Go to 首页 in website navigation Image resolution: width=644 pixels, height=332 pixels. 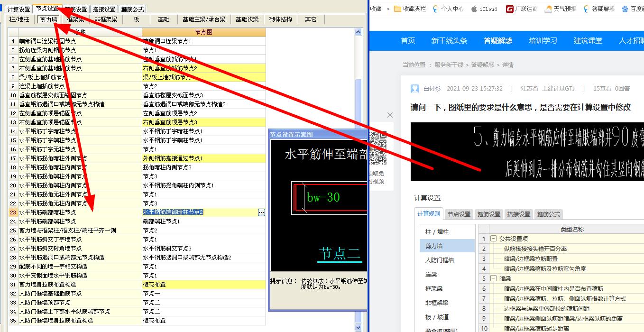click(408, 41)
